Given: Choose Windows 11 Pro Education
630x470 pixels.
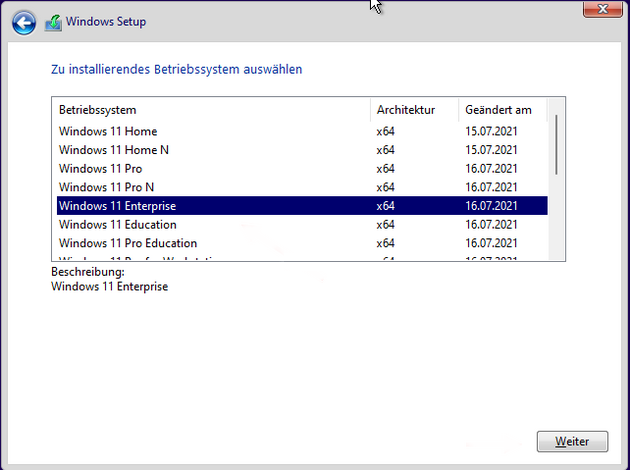Looking at the screenshot, I should pos(128,243).
